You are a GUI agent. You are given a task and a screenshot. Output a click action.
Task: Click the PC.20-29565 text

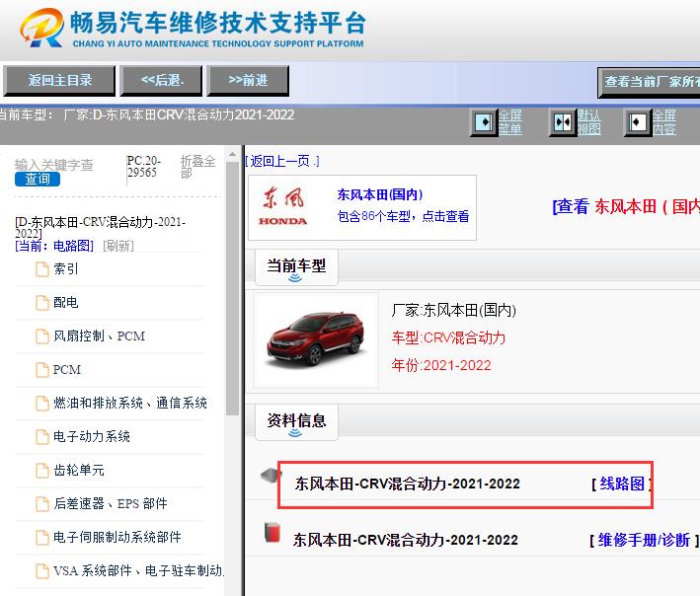click(x=144, y=167)
